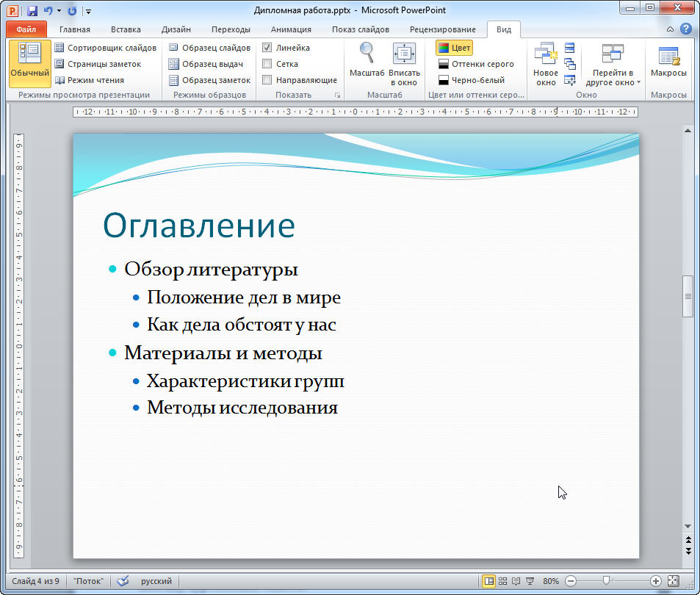Click the Arrange All windows icon

click(x=570, y=48)
